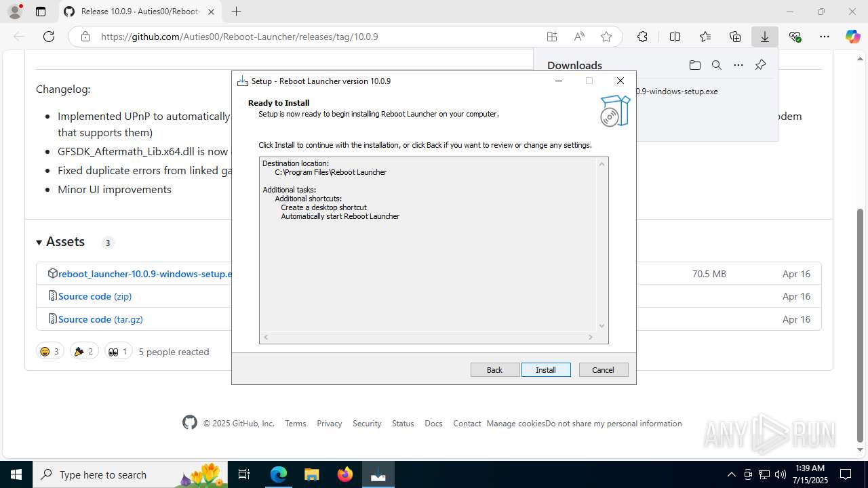Viewport: 868px width, 488px height.
Task: Download reboot_launcher-10.0.9-windows-setup asset
Action: pos(145,274)
